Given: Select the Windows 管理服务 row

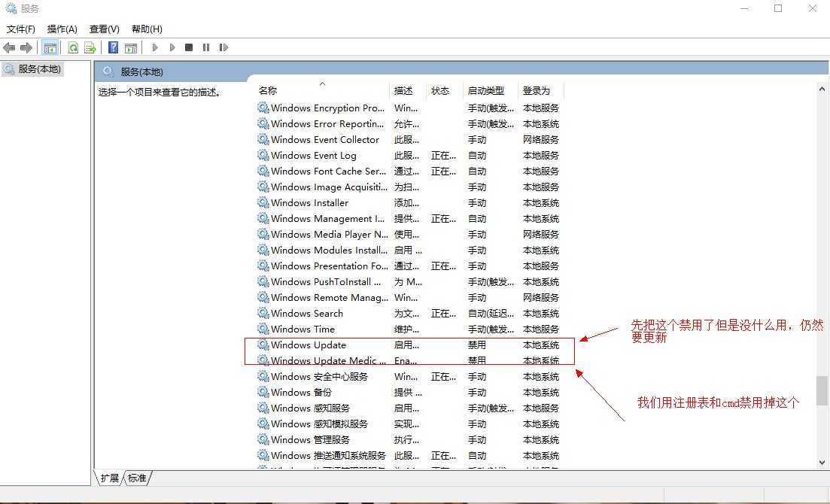Looking at the screenshot, I should [x=408, y=440].
